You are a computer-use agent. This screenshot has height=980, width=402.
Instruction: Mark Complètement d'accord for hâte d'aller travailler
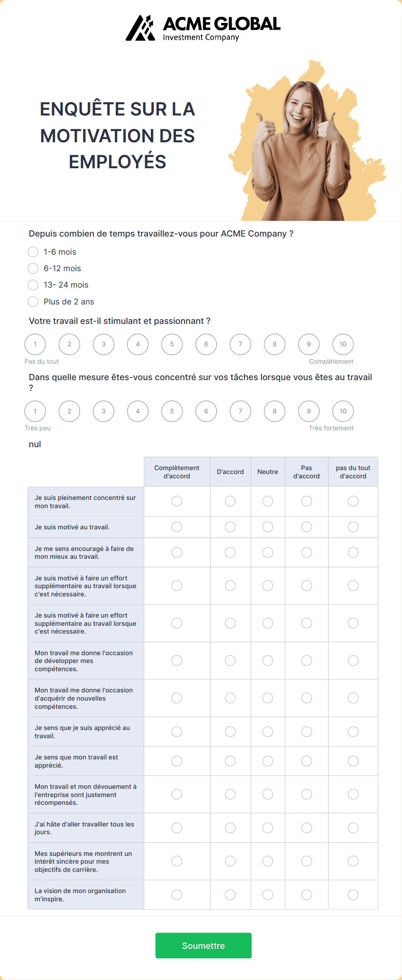[x=177, y=828]
